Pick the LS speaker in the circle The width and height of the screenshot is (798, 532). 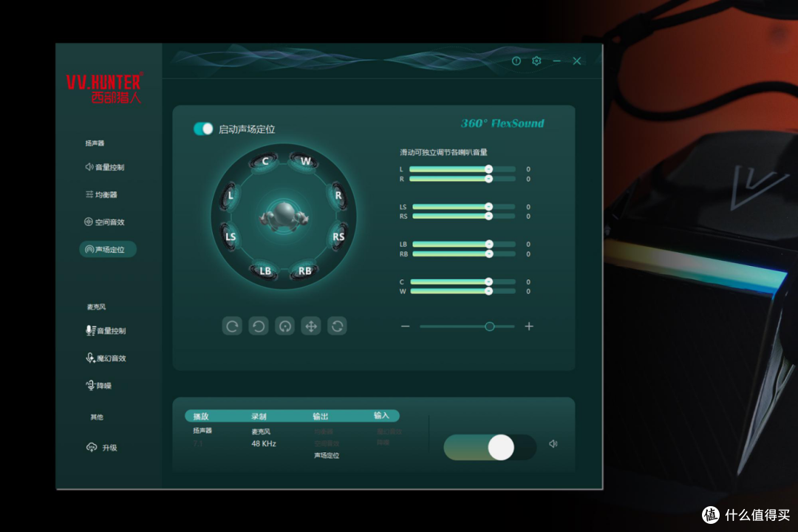[x=230, y=236]
